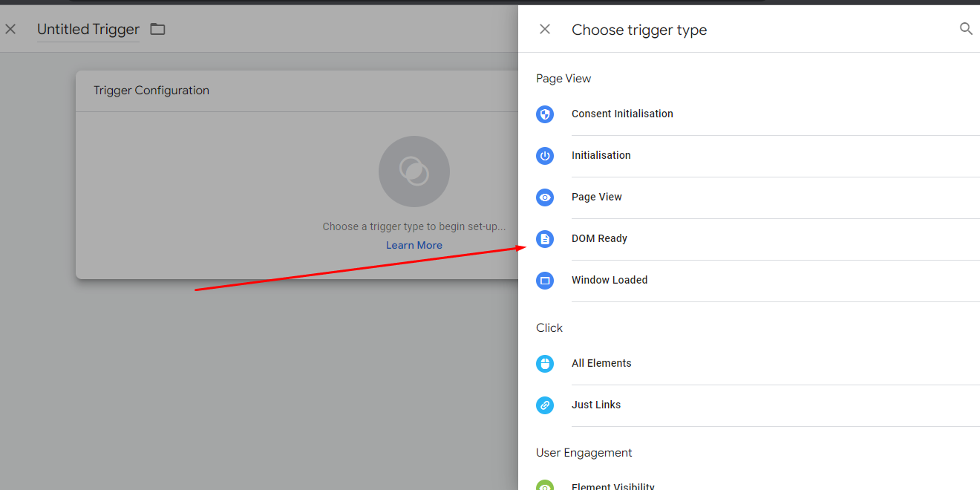This screenshot has height=490, width=980.
Task: Select the Page View trigger option
Action: click(597, 197)
